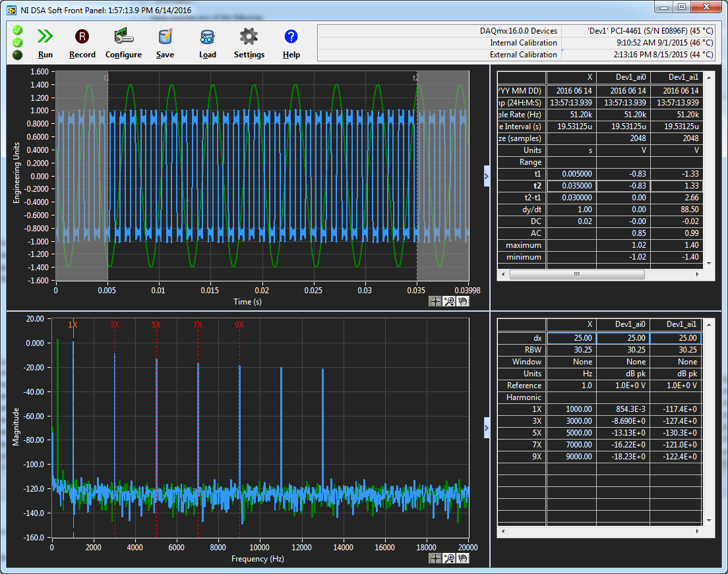Screen dimensions: 728x574
Task: Click the dx value field under X
Action: [571, 338]
